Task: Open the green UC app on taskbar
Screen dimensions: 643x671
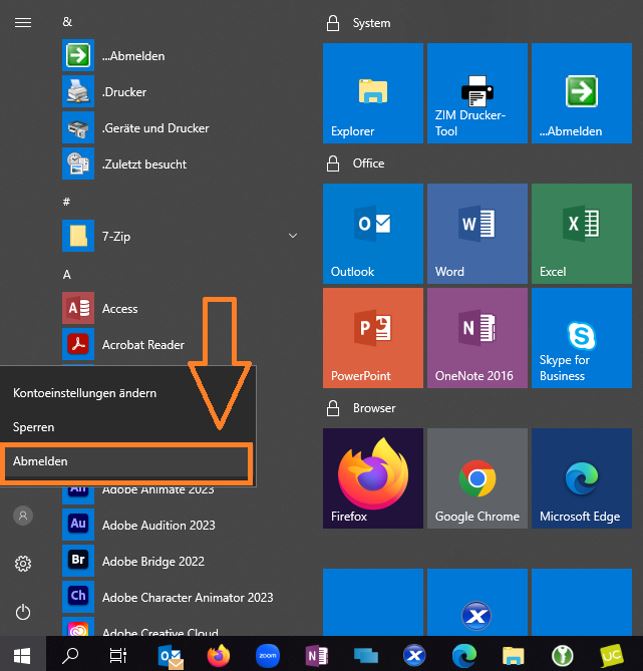Action: coord(611,655)
